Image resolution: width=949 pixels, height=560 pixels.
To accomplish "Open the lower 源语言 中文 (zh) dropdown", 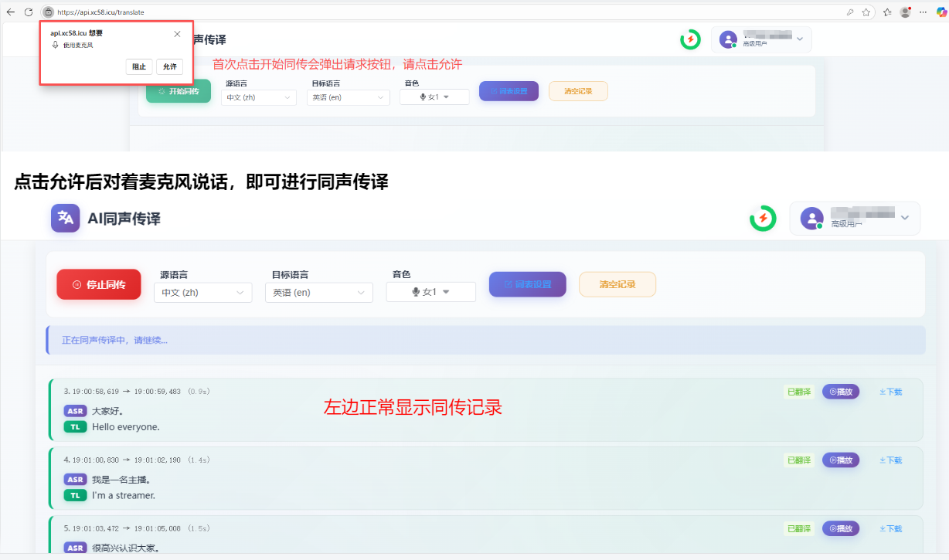I will point(202,293).
